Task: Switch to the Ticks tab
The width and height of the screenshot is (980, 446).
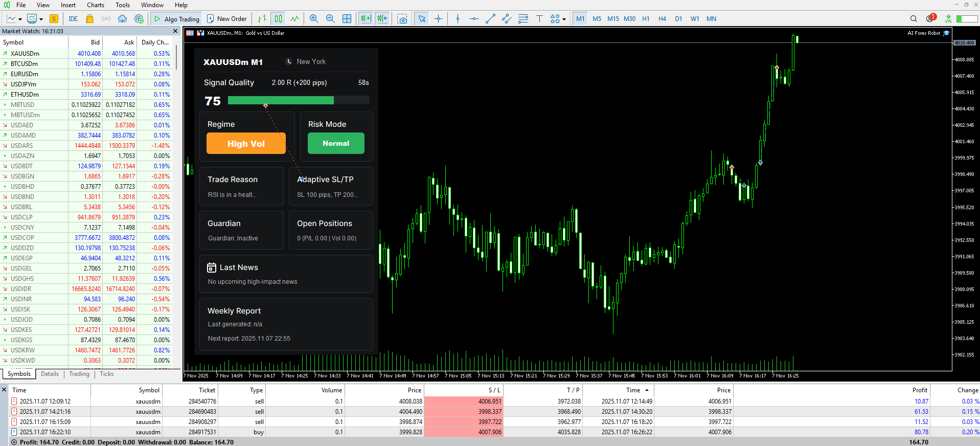Action: 106,374
